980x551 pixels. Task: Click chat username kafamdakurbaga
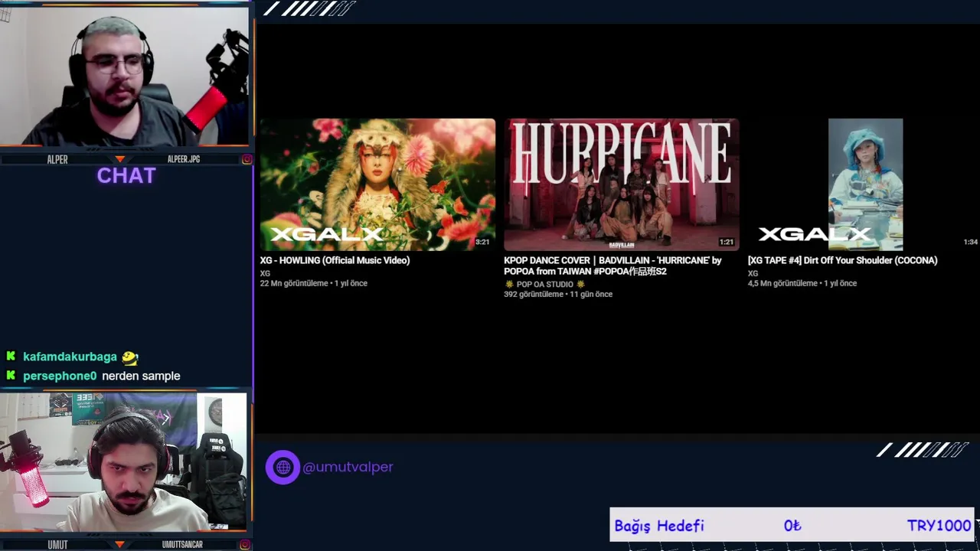(70, 357)
